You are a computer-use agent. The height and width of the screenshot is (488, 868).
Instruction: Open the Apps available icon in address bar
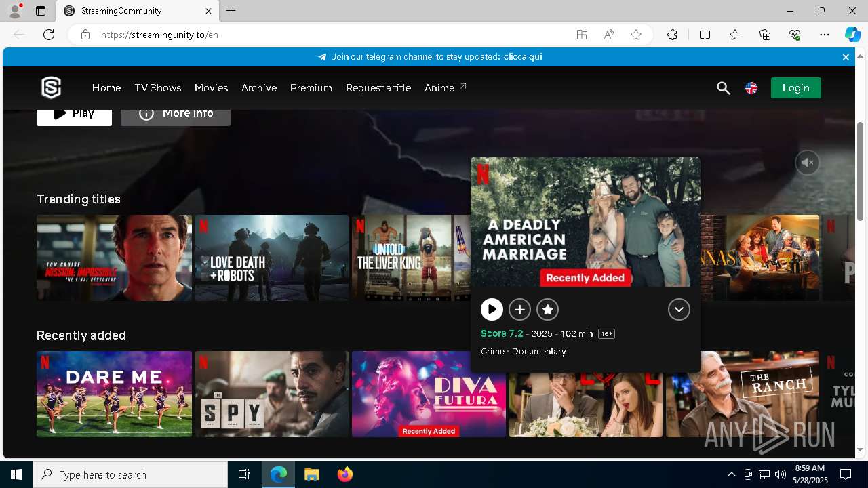[582, 35]
